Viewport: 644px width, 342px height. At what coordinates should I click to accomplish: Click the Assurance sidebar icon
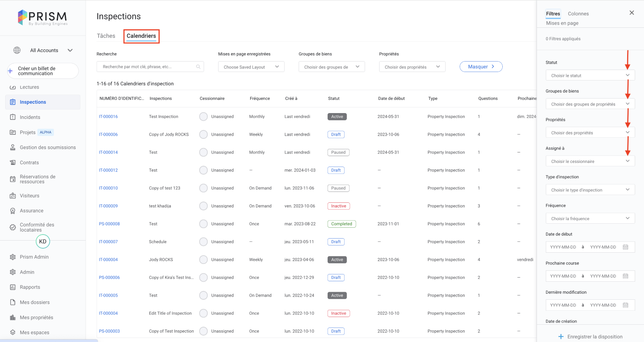coord(12,211)
